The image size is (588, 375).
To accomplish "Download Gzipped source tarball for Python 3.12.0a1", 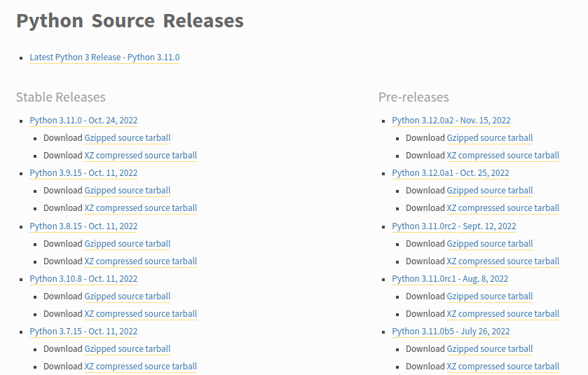I will pyautogui.click(x=490, y=191).
